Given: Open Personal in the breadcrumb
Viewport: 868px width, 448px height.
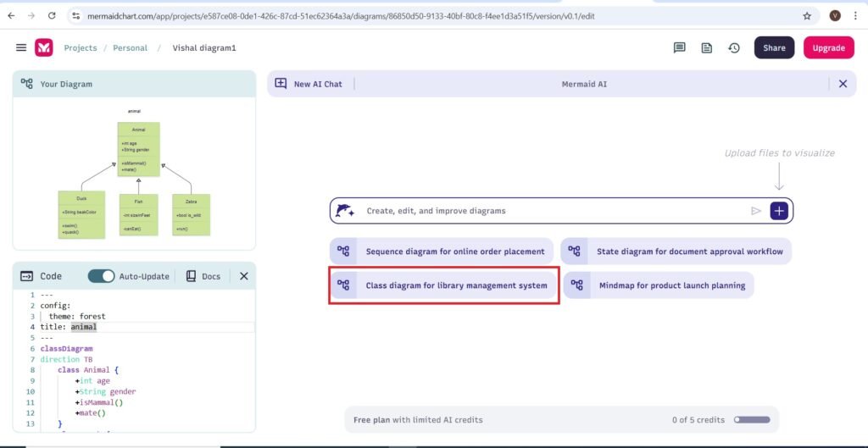Looking at the screenshot, I should coord(130,48).
